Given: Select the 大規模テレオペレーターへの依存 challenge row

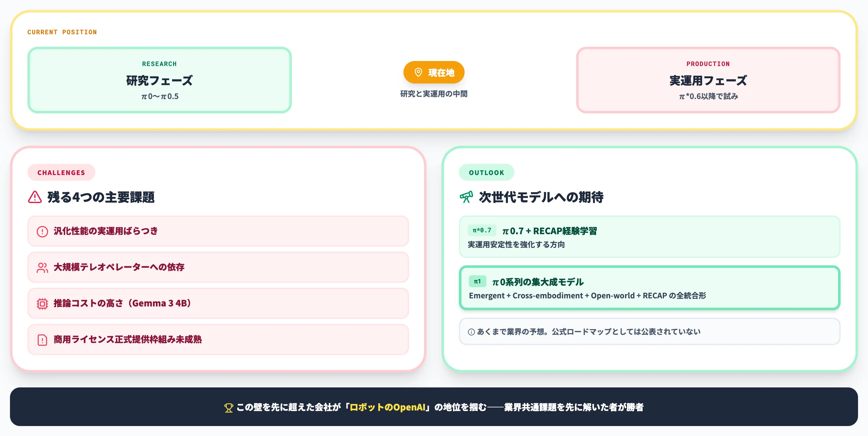Looking at the screenshot, I should [x=218, y=267].
